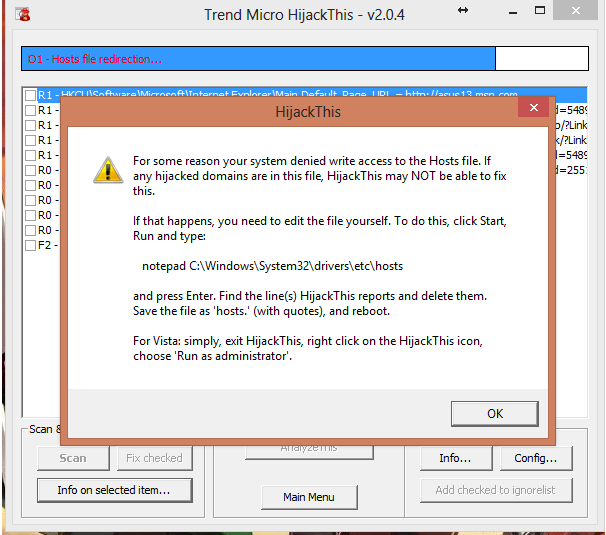Click the O1 Hosts file redirection progress bar
This screenshot has width=606, height=535.
[305, 58]
